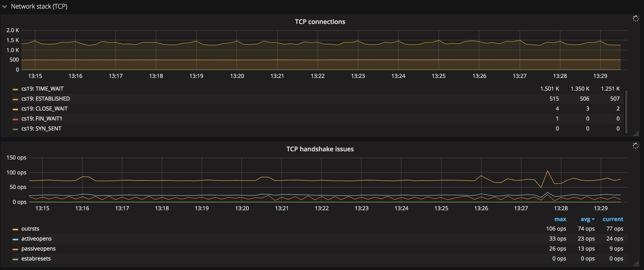The image size is (644, 270).
Task: Click the estabresets legend label
Action: click(x=36, y=259)
